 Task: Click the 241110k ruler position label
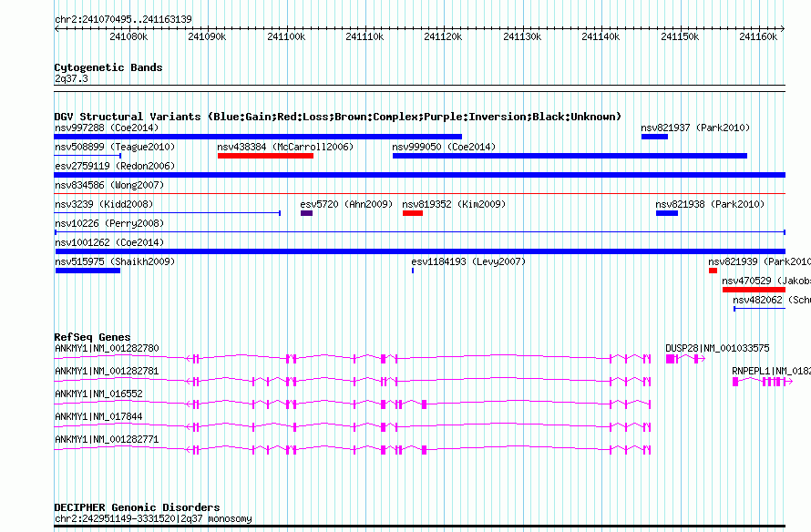pos(364,36)
